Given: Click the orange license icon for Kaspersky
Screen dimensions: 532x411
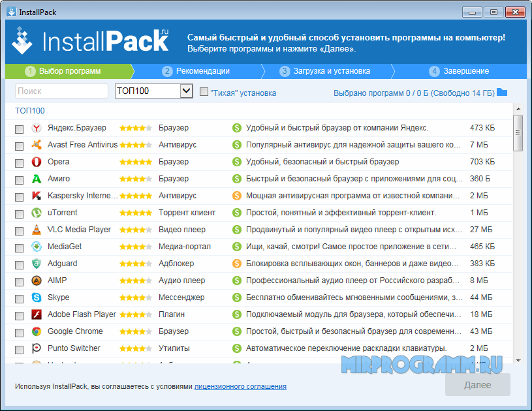Looking at the screenshot, I should tap(236, 196).
